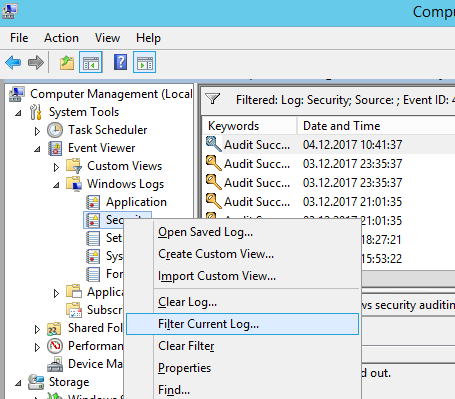455x399 pixels.
Task: Click the Up one level folder icon
Action: (67, 62)
